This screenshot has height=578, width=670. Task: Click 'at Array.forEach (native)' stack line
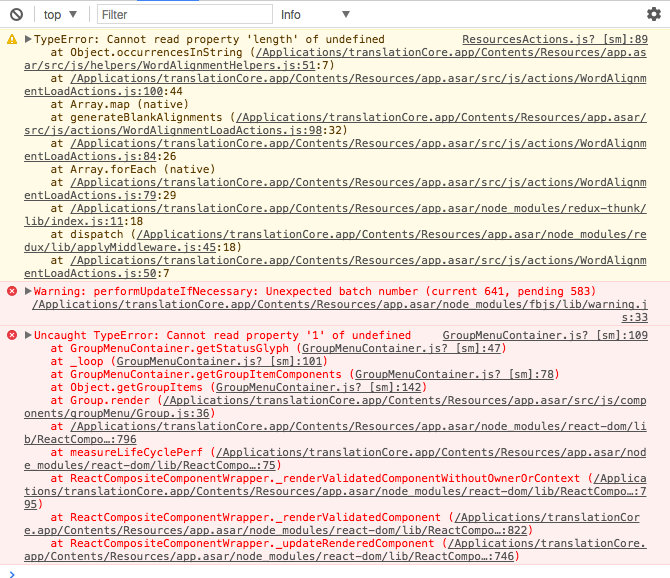132,169
